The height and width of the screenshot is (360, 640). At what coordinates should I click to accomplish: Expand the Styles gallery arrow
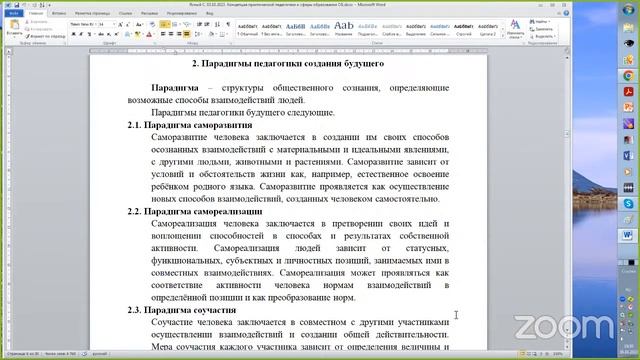tap(502, 36)
